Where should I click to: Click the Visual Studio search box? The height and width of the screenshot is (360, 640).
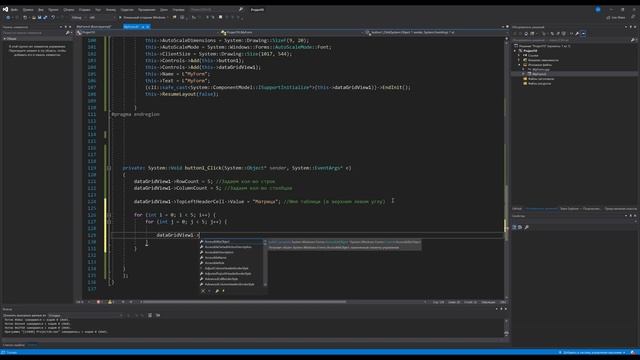pos(216,9)
